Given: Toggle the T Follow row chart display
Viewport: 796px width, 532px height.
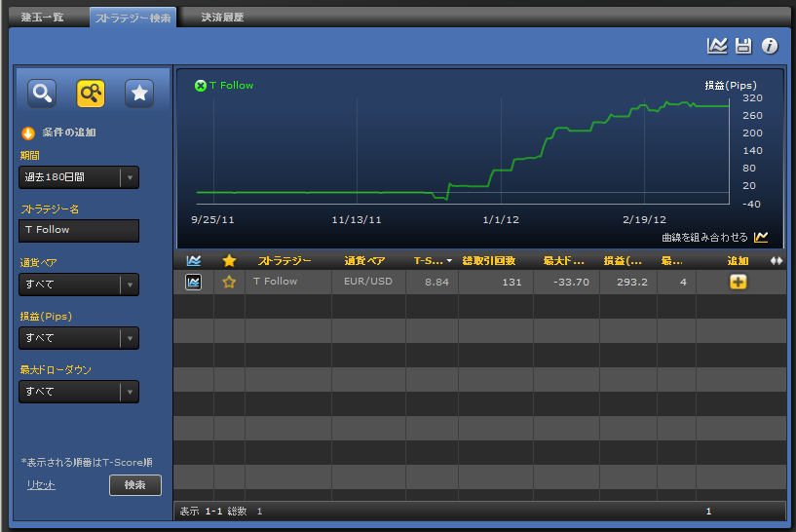Looking at the screenshot, I should [x=193, y=282].
